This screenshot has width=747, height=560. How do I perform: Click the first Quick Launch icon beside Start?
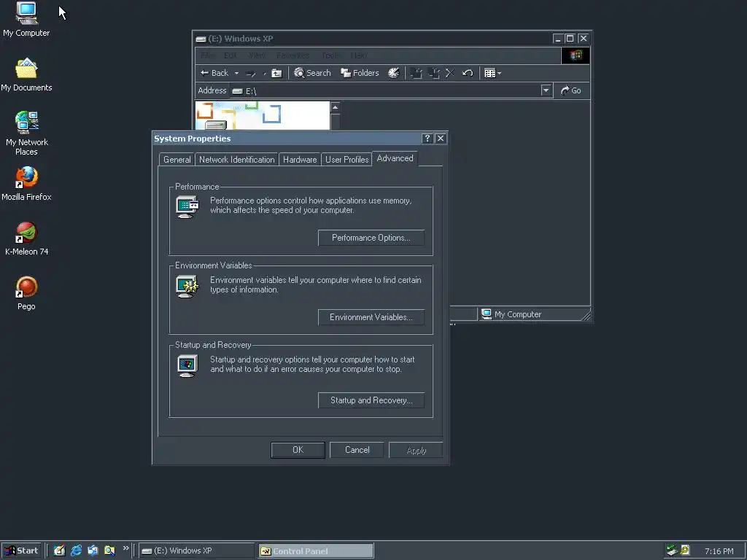[59, 551]
